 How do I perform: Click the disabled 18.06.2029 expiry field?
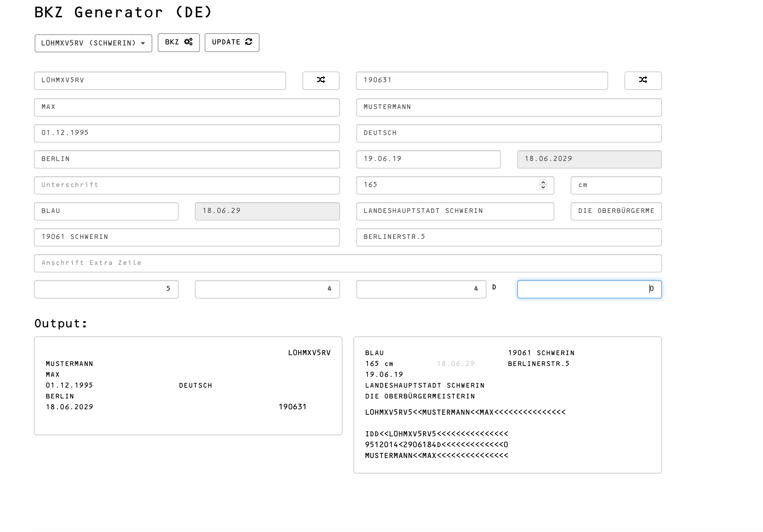[x=589, y=159]
